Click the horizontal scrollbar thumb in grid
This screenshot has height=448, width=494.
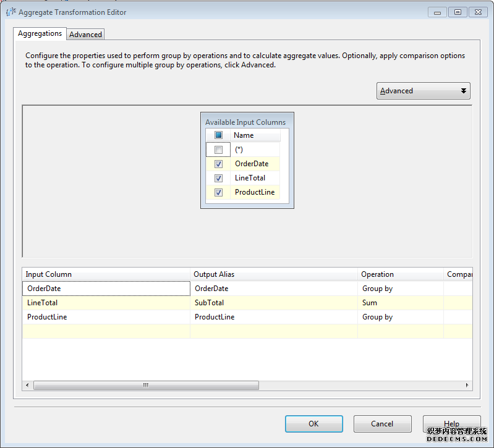tap(146, 385)
